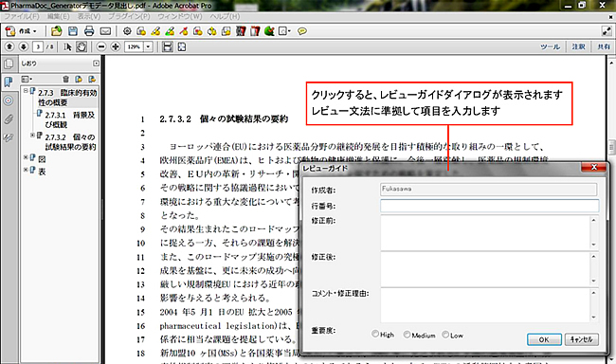Click the yellow highlighter pen plugin icon
The width and height of the screenshot is (616, 364).
155,31
